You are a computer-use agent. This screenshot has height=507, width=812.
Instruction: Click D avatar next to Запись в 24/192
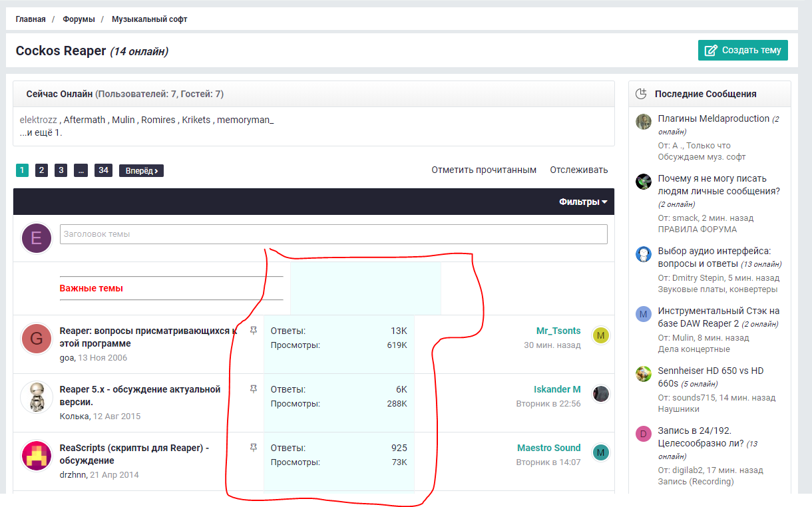[x=644, y=434]
